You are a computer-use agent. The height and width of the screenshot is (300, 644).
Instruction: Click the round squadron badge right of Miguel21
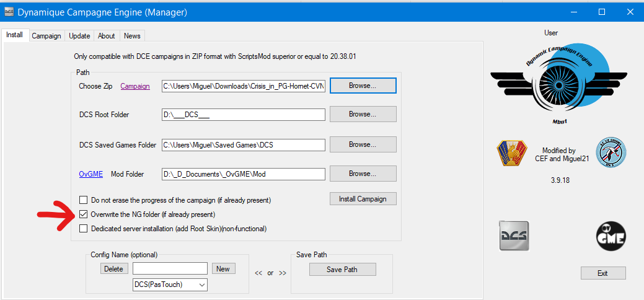(611, 152)
